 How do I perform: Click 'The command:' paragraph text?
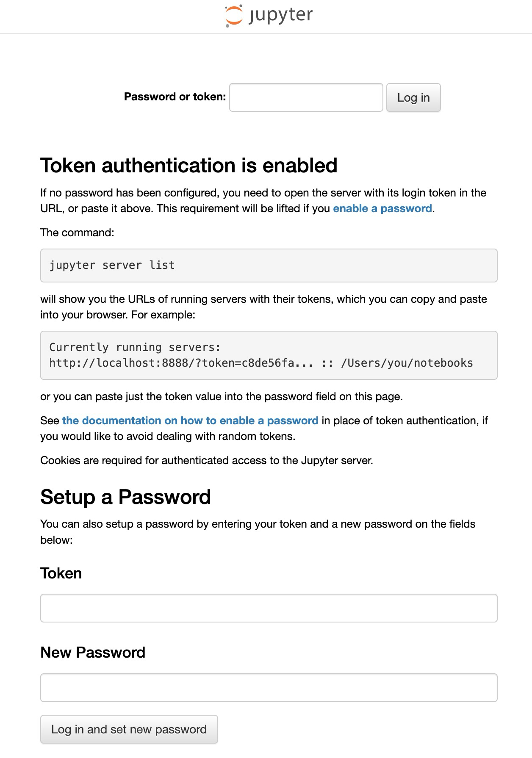click(77, 232)
